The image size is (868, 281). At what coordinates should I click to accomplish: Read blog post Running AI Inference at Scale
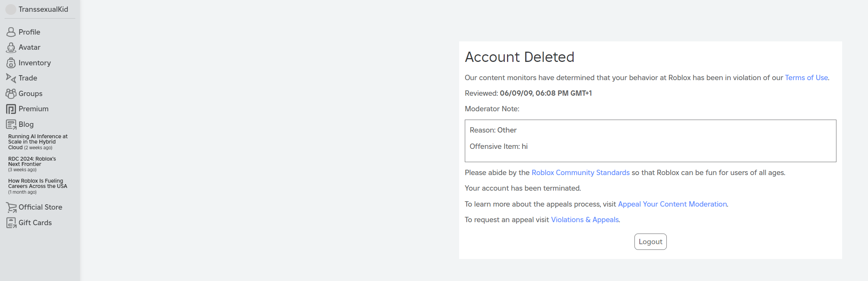[37, 142]
